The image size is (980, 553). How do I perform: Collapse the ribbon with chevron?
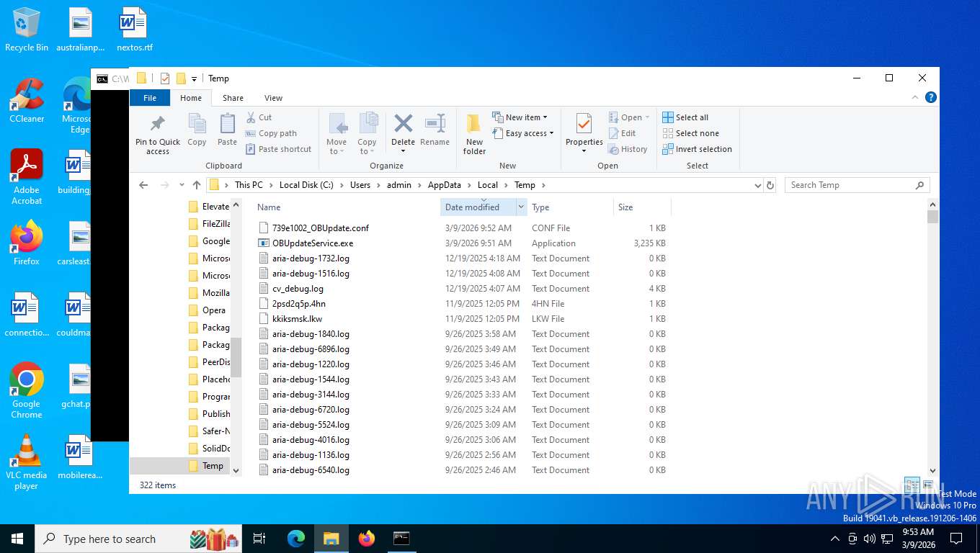click(x=917, y=97)
